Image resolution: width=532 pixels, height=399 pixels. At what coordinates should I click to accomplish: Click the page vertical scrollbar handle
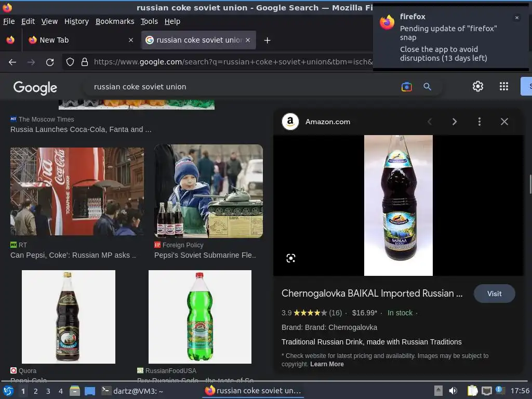click(x=530, y=184)
